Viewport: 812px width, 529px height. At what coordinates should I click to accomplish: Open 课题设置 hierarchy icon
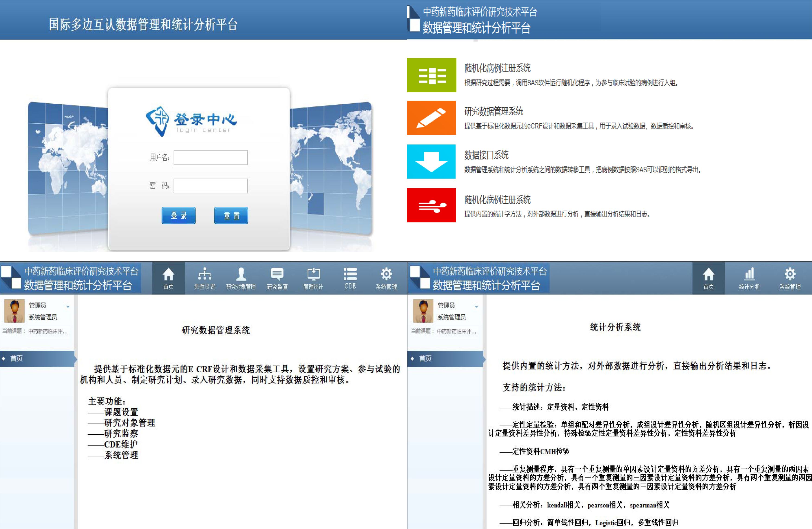coord(205,278)
